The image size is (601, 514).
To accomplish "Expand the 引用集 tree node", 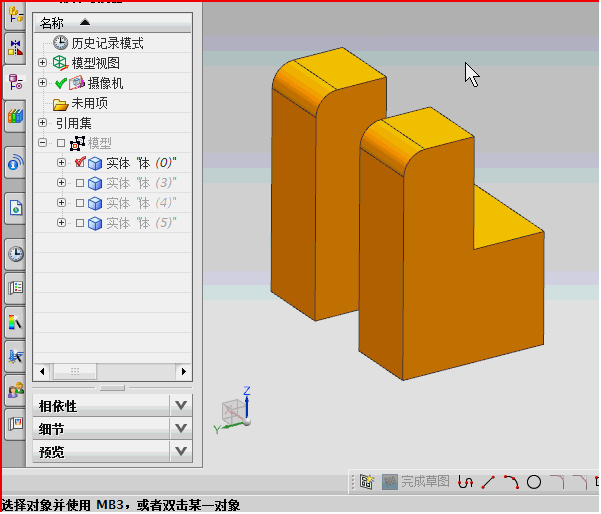I will pos(42,123).
